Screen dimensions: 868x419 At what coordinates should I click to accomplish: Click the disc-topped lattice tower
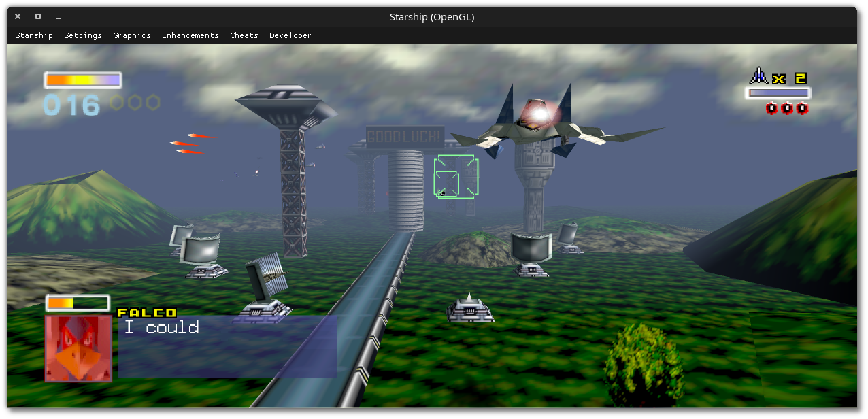click(287, 170)
